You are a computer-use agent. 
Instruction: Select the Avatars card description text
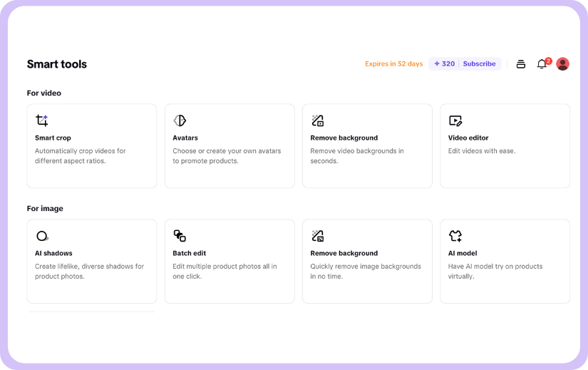pyautogui.click(x=226, y=156)
